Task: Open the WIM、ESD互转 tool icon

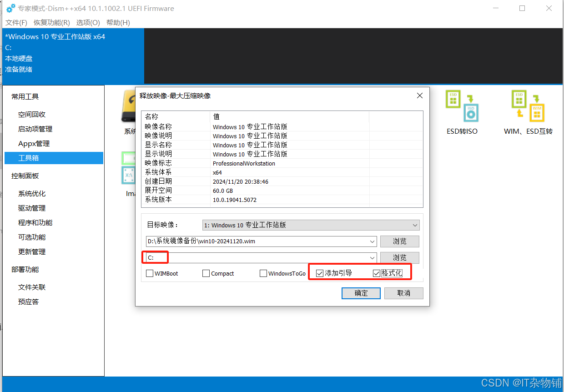Action: coord(528,106)
